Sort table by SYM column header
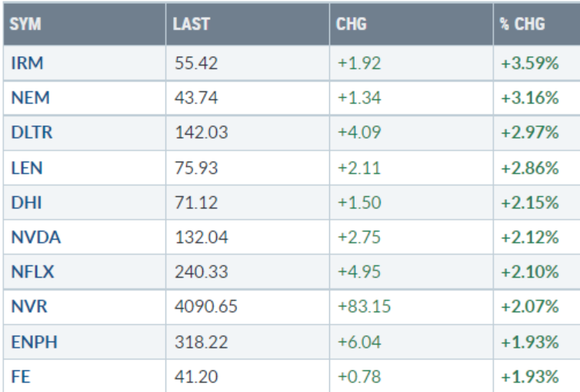580x392 pixels. point(25,24)
